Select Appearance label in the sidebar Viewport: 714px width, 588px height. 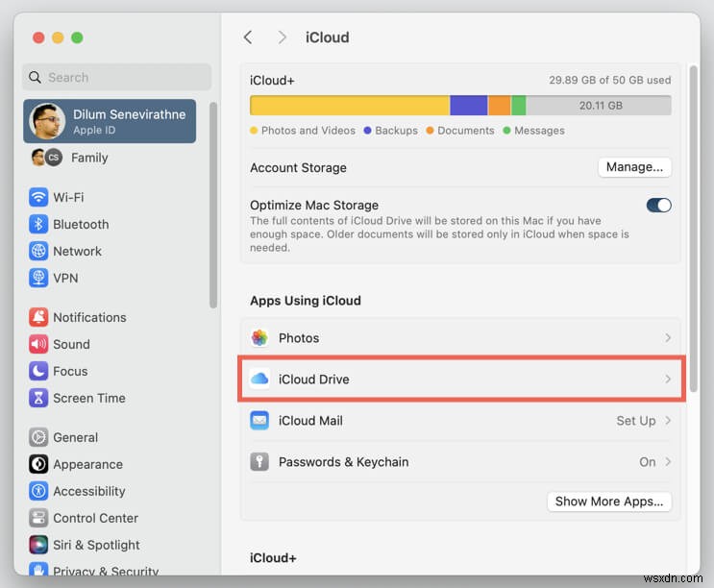(x=87, y=464)
